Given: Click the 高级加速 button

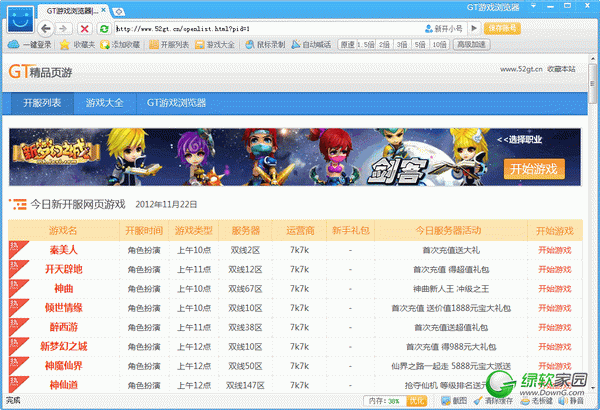Looking at the screenshot, I should coord(471,45).
